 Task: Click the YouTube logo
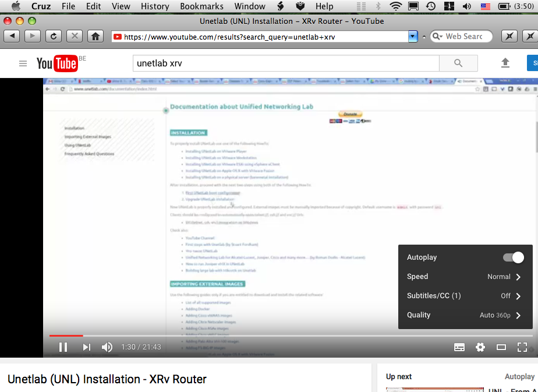click(x=57, y=63)
